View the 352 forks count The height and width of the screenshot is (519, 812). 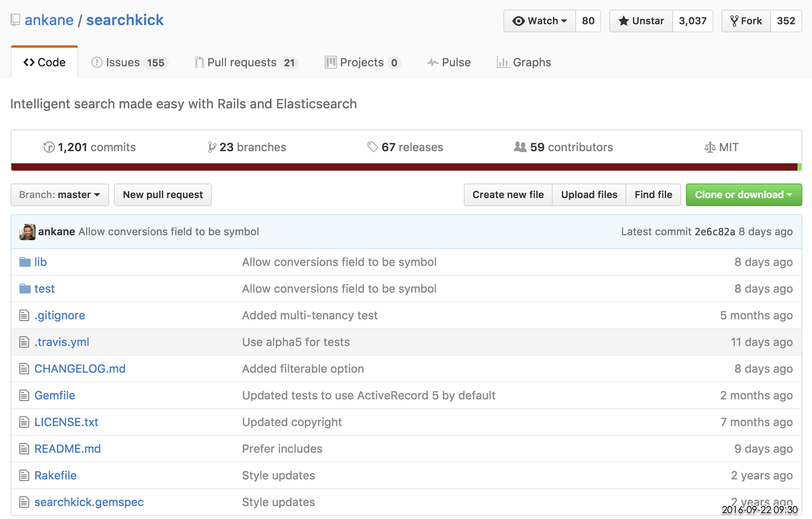click(786, 21)
